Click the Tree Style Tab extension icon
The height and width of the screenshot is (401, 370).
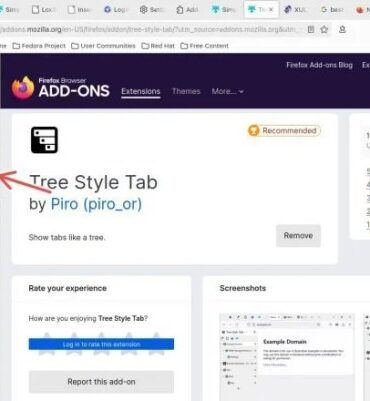pyautogui.click(x=44, y=140)
